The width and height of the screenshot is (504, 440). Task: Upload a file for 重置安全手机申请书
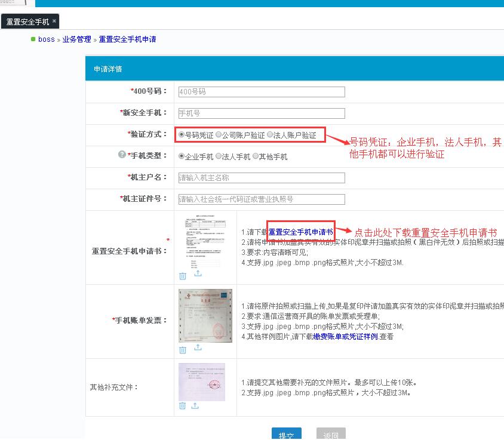coord(198,274)
